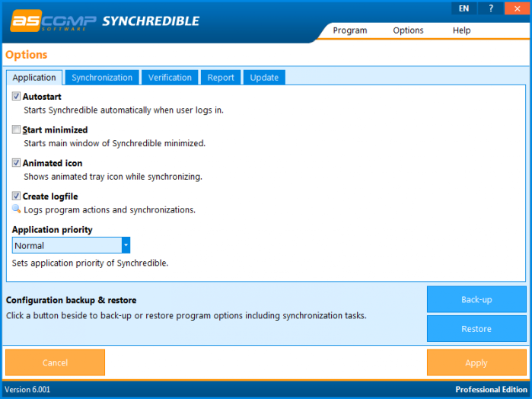Viewport: 532px width, 399px height.
Task: Open the Help menu
Action: [x=461, y=30]
